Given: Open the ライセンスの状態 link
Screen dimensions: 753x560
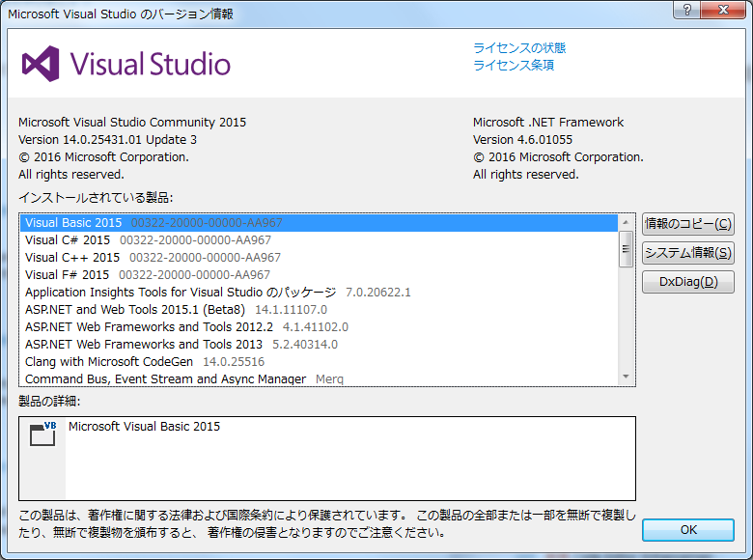Looking at the screenshot, I should click(519, 48).
